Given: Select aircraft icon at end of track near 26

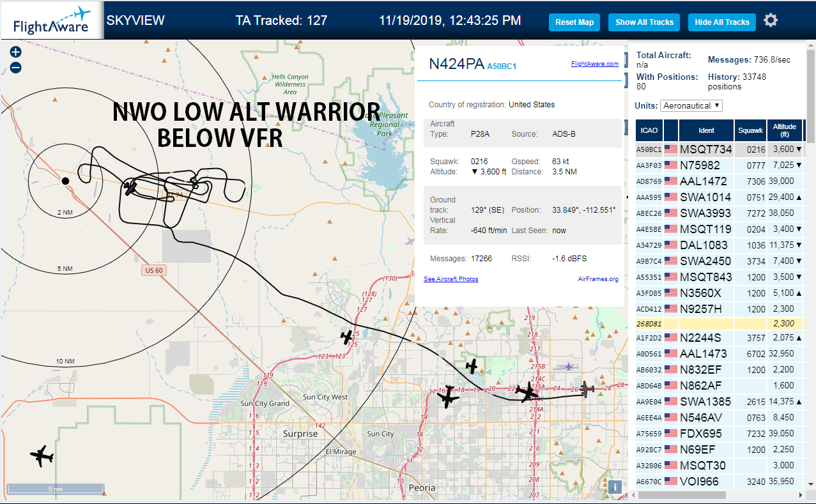Looking at the screenshot, I should click(x=588, y=389).
